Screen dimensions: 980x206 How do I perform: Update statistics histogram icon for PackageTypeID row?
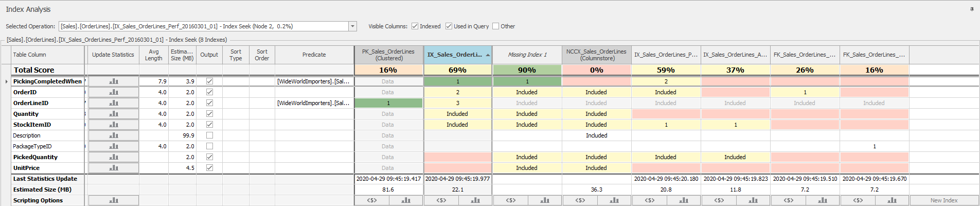coord(114,146)
